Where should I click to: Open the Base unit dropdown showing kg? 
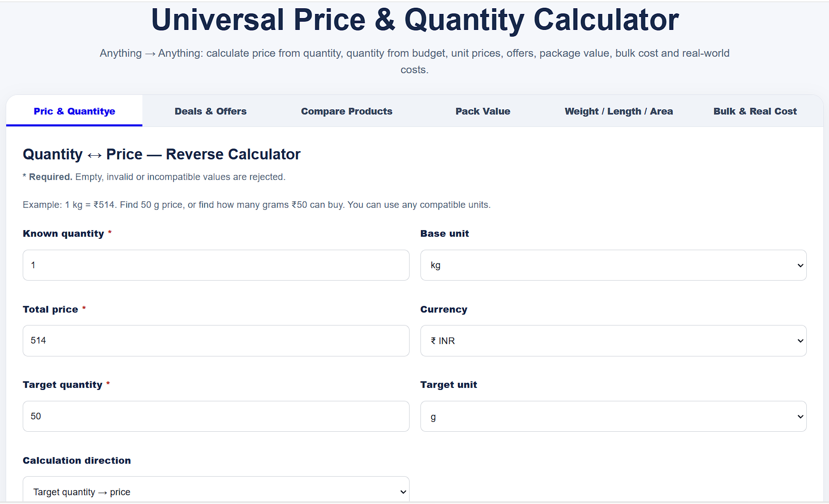(613, 265)
